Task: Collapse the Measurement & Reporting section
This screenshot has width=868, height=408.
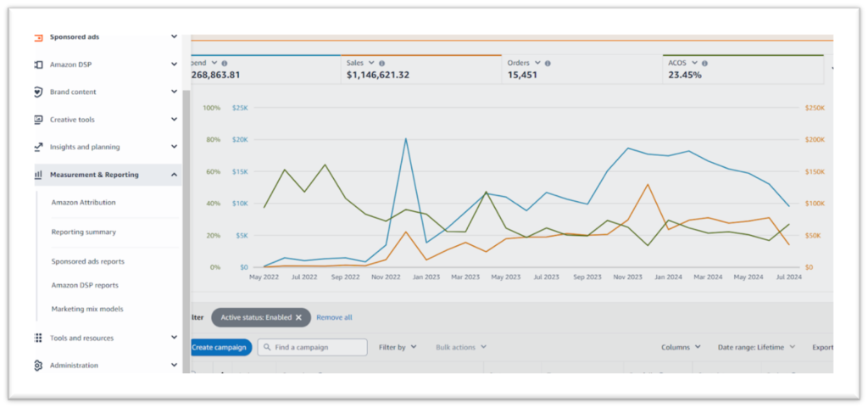Action: (x=174, y=175)
